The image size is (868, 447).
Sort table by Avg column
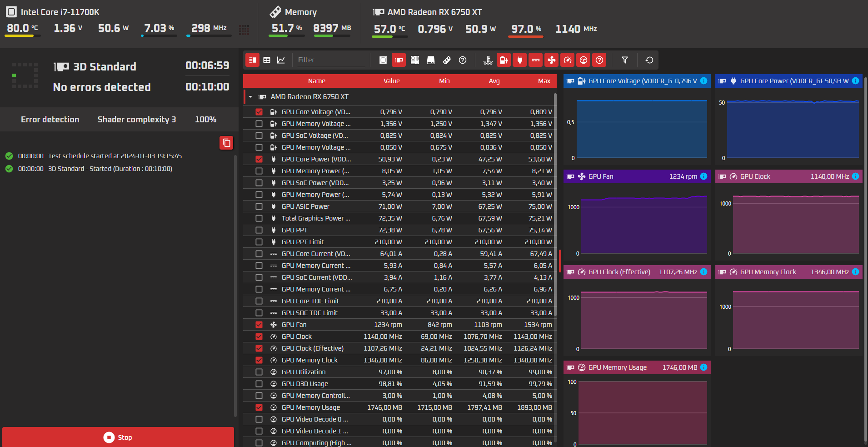tap(494, 81)
